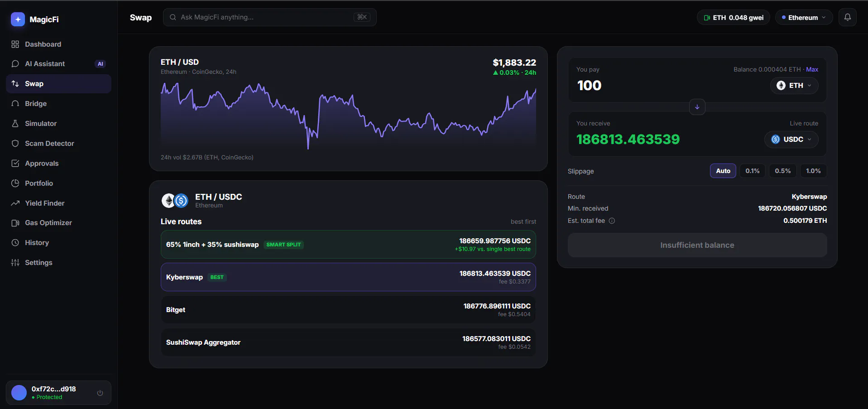Click the Protected wallet status label
This screenshot has width=868, height=409.
[x=47, y=397]
